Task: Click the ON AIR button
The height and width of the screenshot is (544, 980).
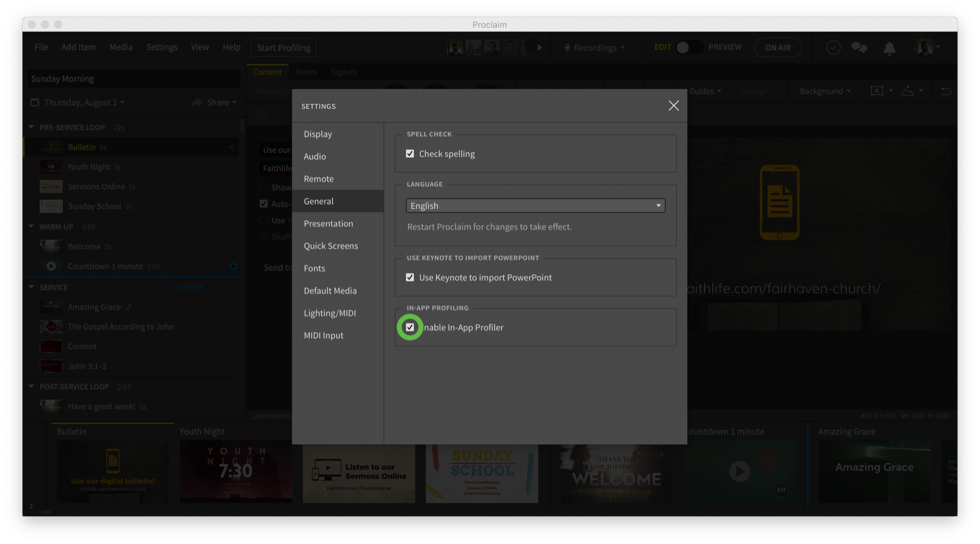Action: click(778, 48)
